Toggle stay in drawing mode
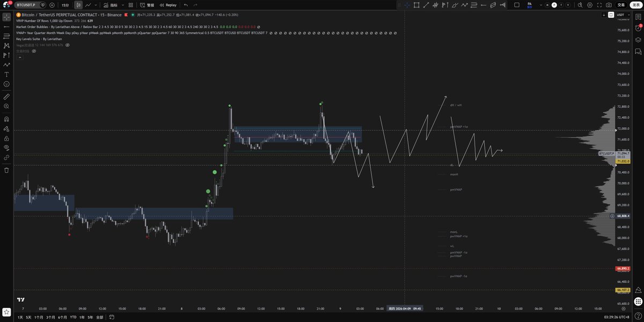Viewport: 644px width, 322px height. click(6, 129)
